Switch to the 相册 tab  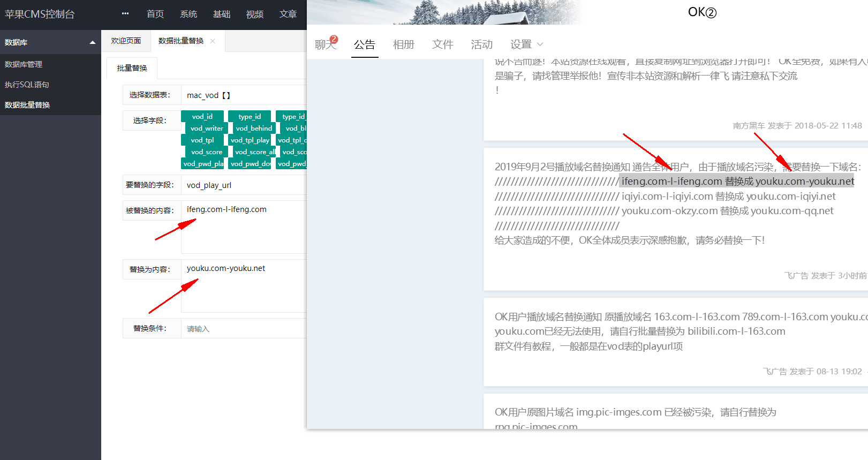tap(404, 44)
